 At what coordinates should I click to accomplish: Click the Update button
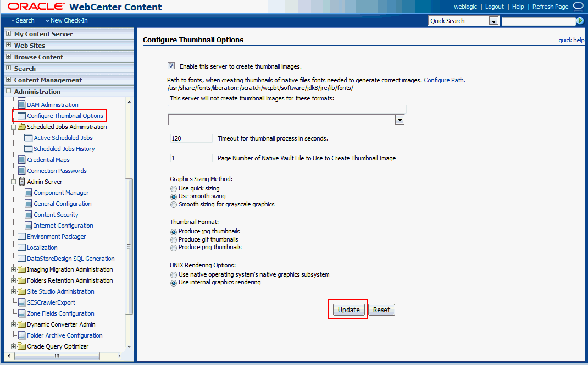click(x=348, y=310)
